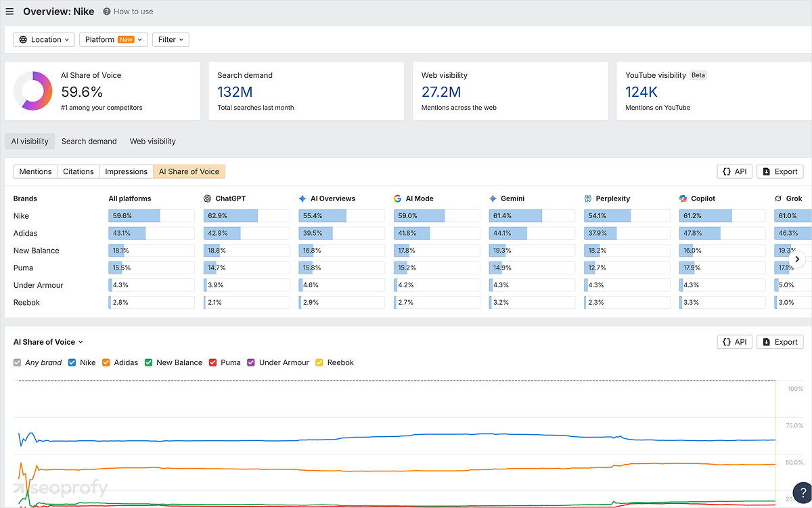
Task: Click Reebok's 2.7% AI Mode cell
Action: (436, 303)
